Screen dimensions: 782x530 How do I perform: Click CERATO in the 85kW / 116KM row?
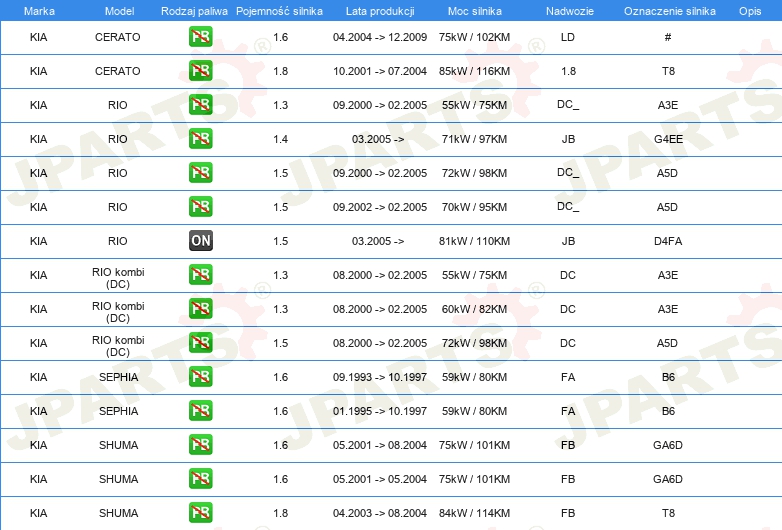118,71
